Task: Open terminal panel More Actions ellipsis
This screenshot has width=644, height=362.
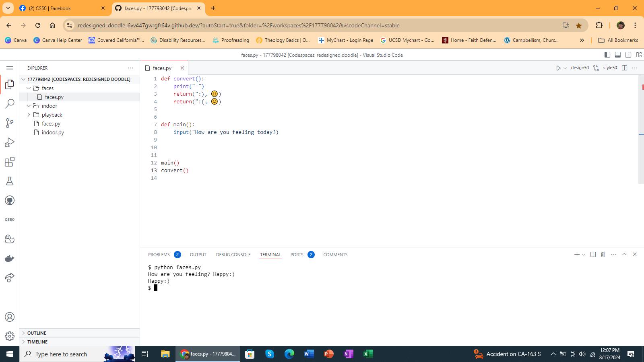Action: point(614,254)
